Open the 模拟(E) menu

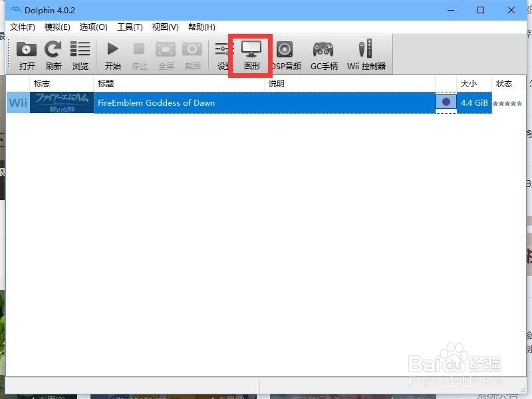[x=57, y=27]
